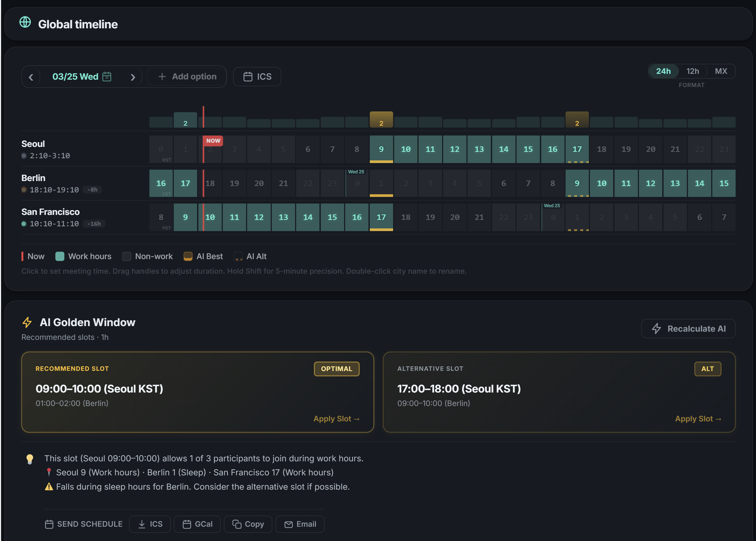Open GCal from the bottom action bar
This screenshot has width=756, height=541.
(x=197, y=524)
